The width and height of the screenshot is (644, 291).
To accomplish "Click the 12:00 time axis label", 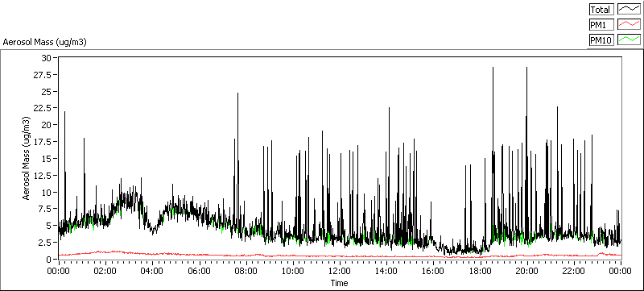I will [340, 271].
